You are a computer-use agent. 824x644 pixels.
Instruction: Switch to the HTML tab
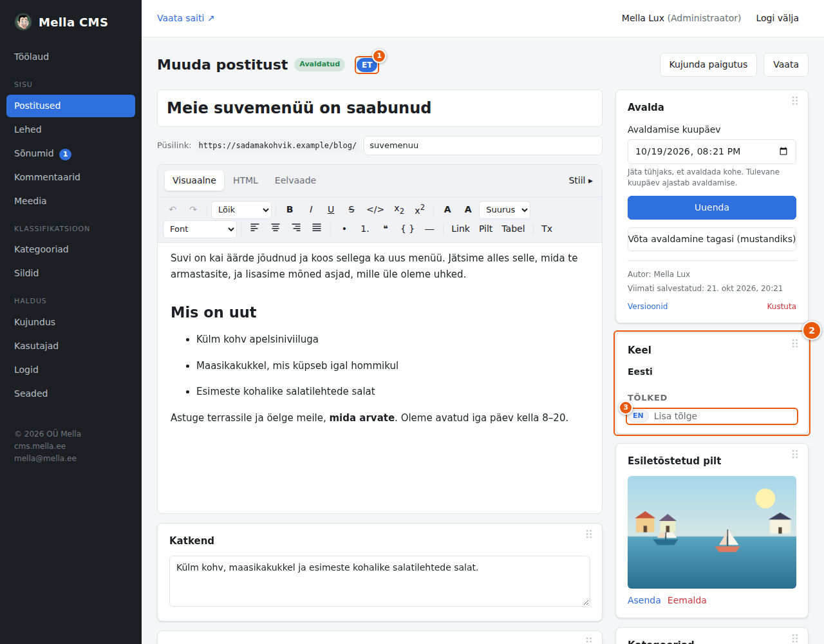(x=245, y=180)
